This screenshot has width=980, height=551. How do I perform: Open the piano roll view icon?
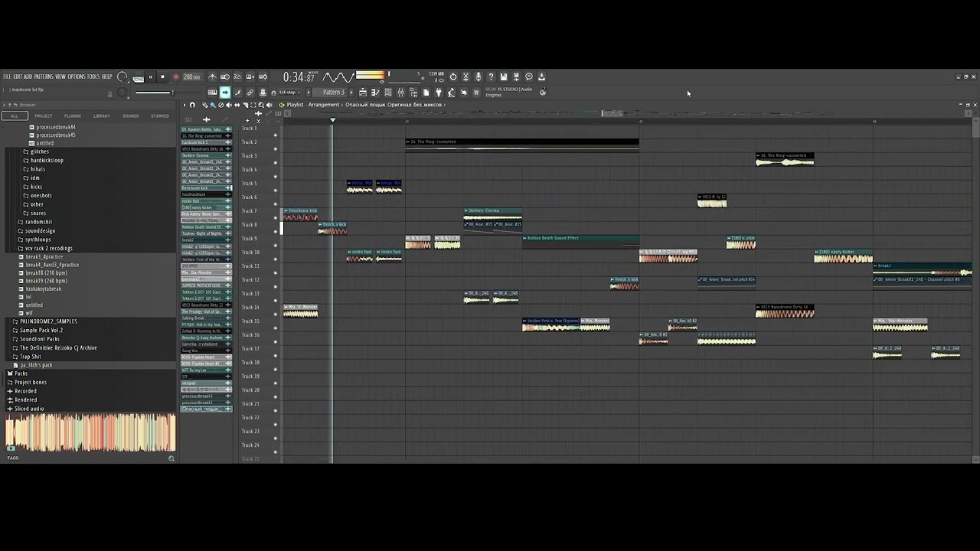[374, 93]
